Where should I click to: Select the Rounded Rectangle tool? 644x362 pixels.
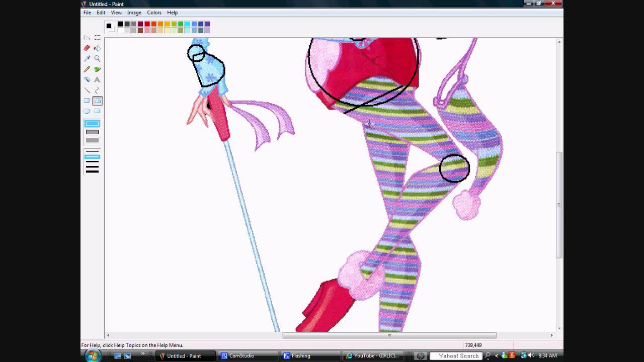97,112
